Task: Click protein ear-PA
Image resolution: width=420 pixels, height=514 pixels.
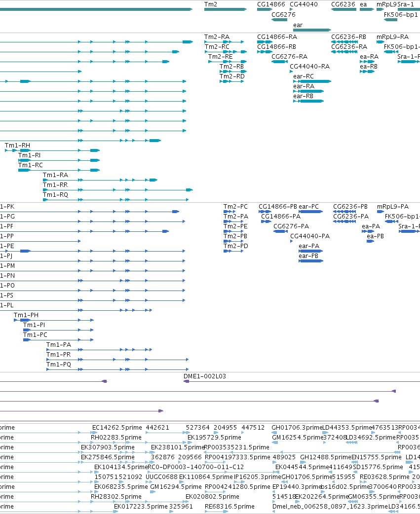Action: click(x=311, y=251)
